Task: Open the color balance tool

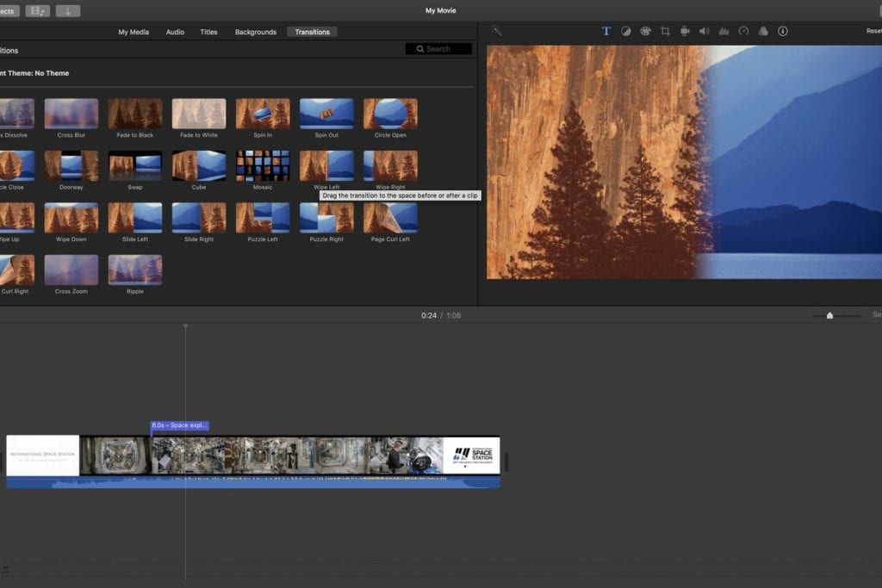Action: [625, 31]
